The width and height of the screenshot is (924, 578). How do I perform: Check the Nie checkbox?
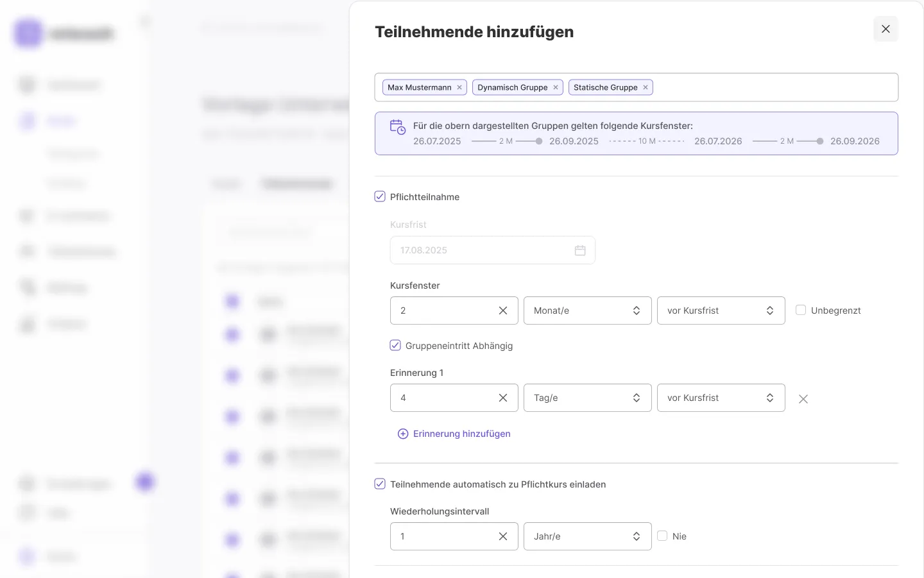coord(662,536)
